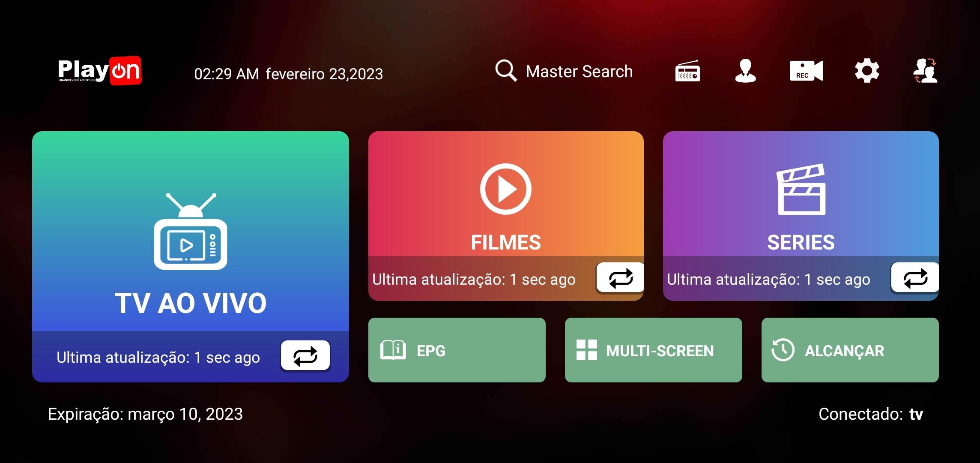Click the TV antenna icon in tile
The image size is (980, 463).
coord(191,231)
